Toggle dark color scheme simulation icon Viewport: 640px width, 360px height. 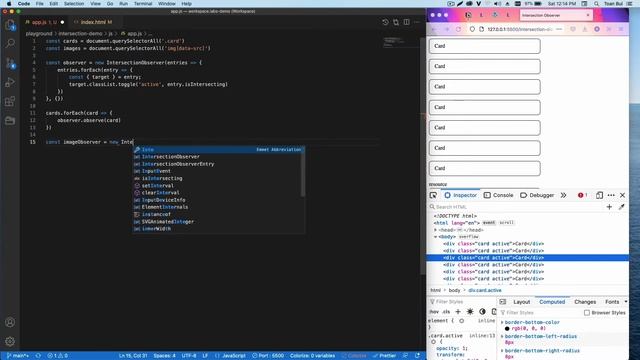tap(482, 312)
